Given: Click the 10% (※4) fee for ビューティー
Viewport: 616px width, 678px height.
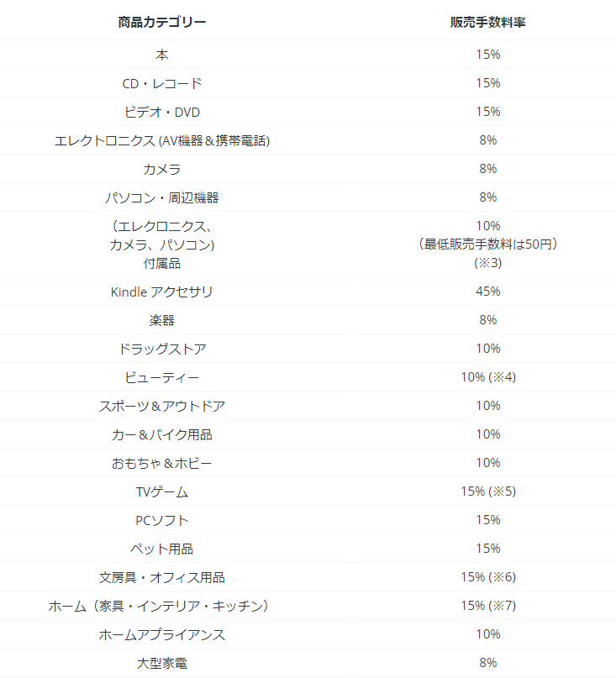Looking at the screenshot, I should coord(487,377).
